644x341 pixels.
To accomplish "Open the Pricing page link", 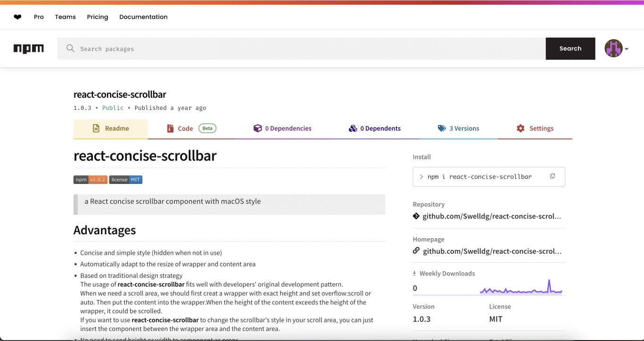I will click(x=98, y=17).
